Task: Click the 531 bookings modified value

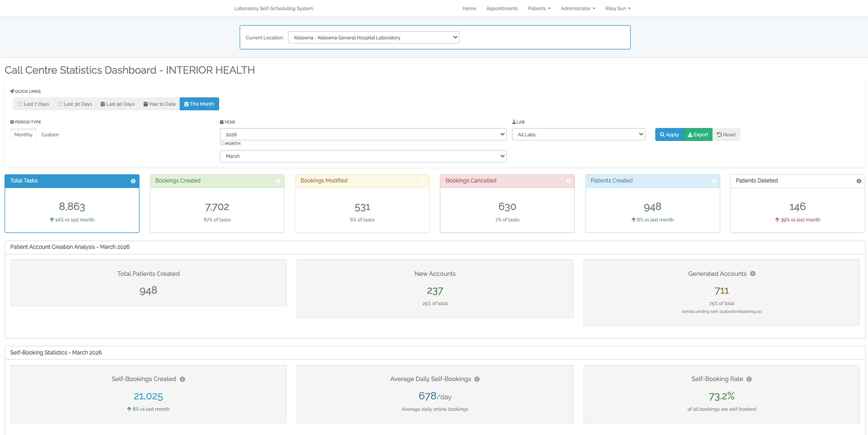Action: [x=362, y=207]
